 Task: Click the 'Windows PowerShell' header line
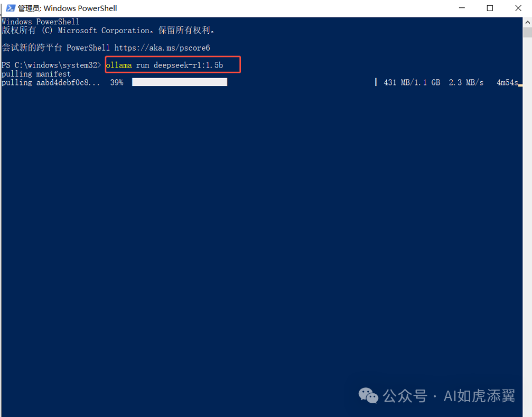click(40, 22)
